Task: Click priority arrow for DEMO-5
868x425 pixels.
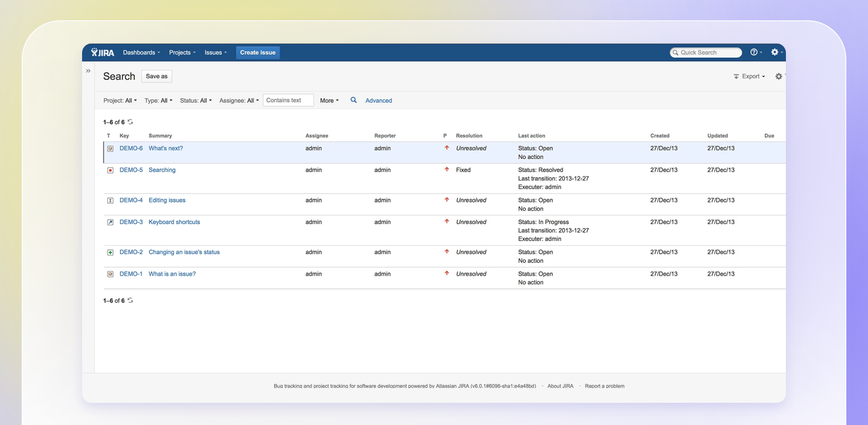Action: [x=447, y=170]
